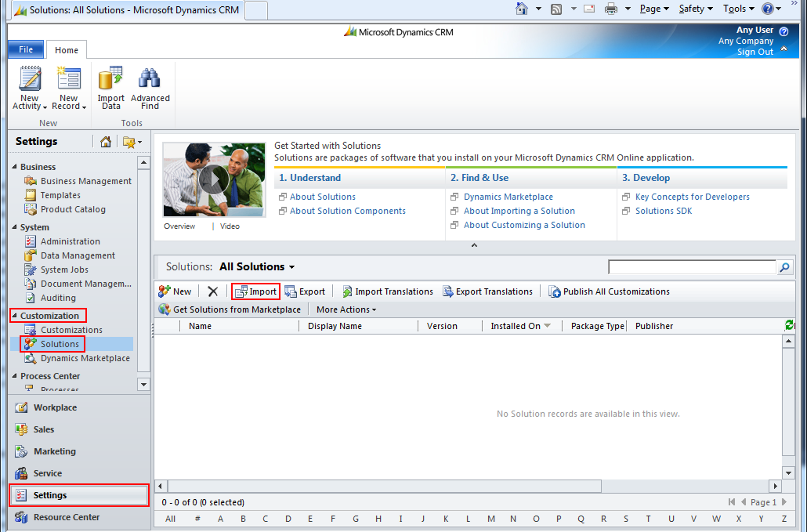The width and height of the screenshot is (807, 532).
Task: Click the Import solution toolbar button
Action: 256,291
